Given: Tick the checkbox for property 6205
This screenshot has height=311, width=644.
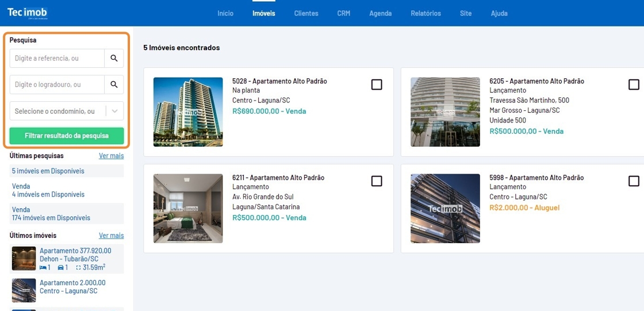Looking at the screenshot, I should point(634,85).
